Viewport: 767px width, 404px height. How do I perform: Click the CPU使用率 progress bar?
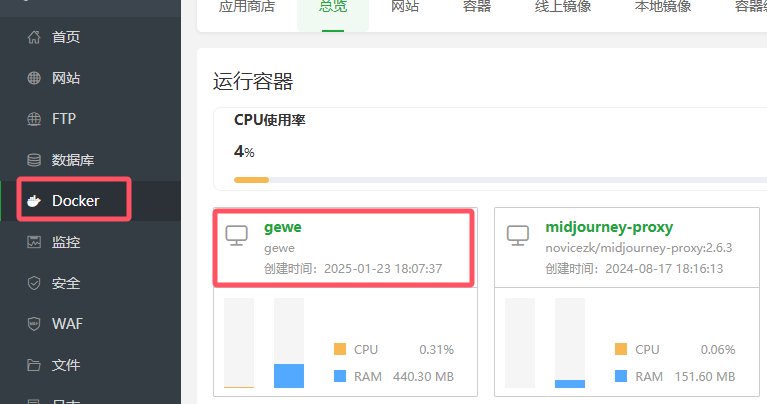coord(500,180)
